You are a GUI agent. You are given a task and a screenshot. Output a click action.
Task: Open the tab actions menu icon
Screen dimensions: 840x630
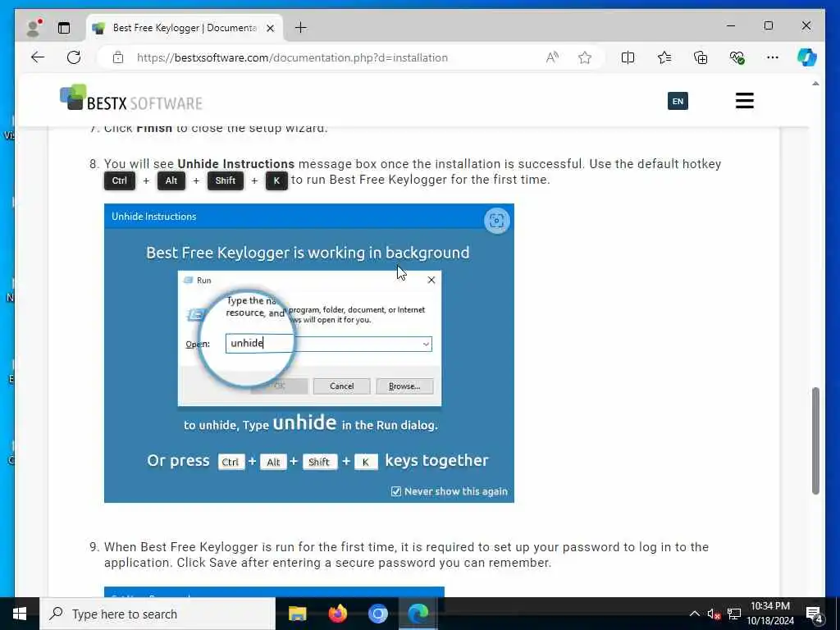click(64, 28)
